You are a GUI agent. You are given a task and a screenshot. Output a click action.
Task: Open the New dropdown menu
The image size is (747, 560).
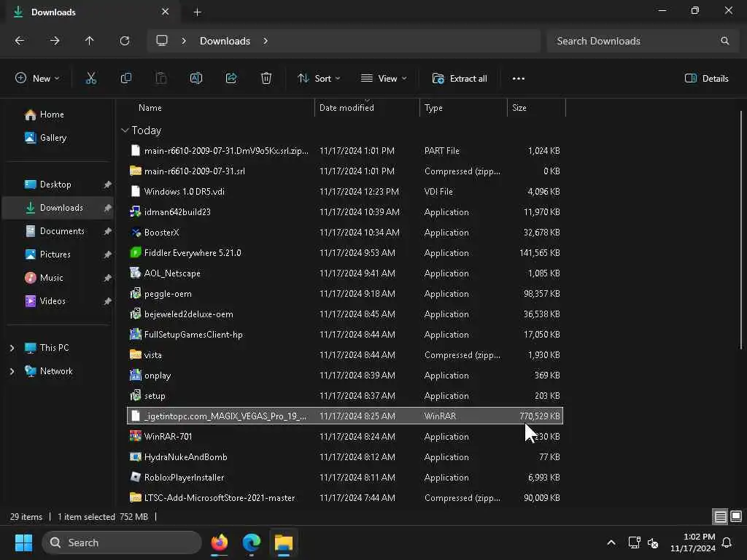click(37, 79)
